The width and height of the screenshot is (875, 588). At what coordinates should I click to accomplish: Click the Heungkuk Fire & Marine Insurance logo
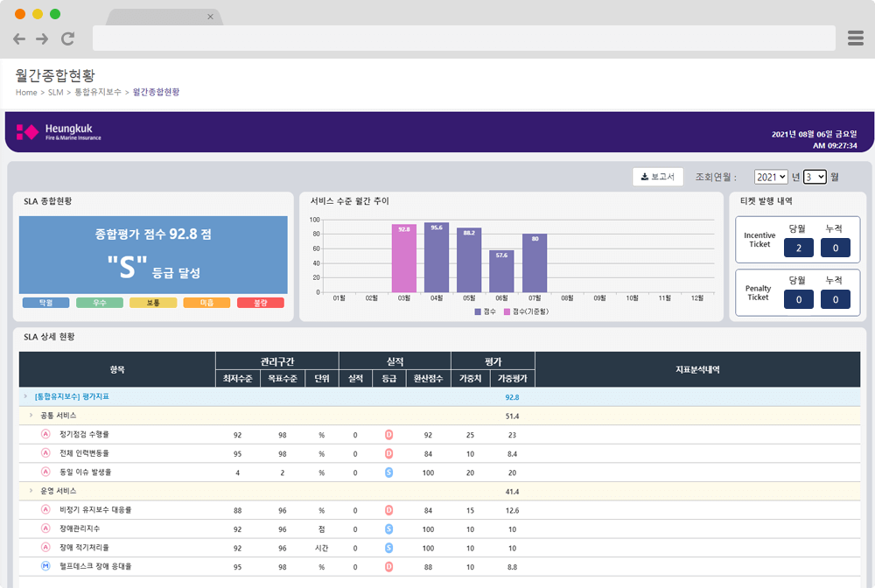click(59, 132)
